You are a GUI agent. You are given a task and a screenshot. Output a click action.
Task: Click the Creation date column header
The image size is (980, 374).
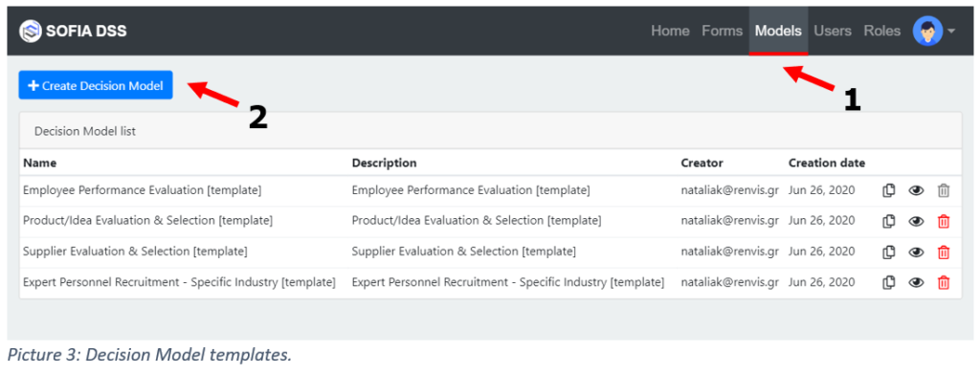click(827, 163)
